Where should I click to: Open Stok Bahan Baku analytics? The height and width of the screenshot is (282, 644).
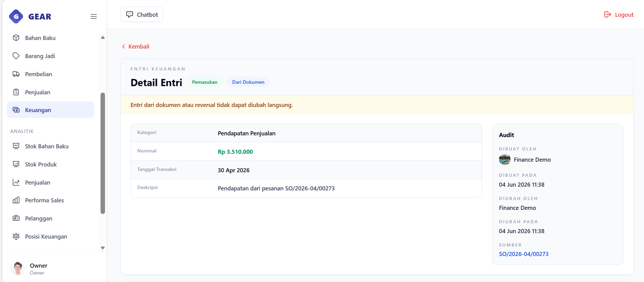pyautogui.click(x=50, y=146)
